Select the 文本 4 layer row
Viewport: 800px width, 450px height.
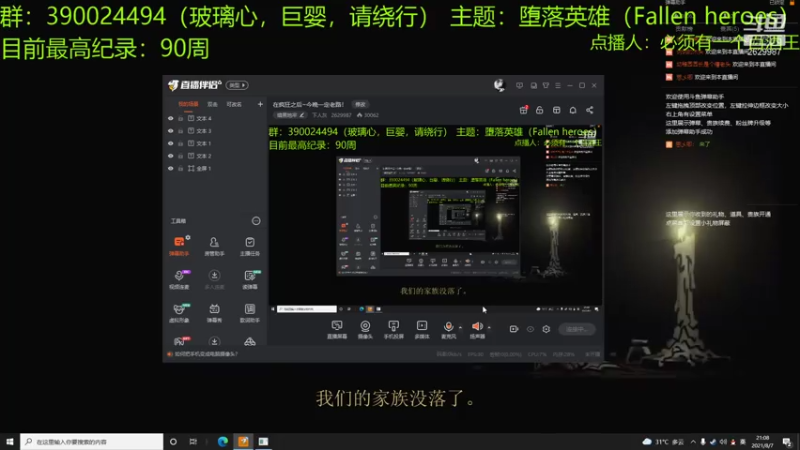click(x=215, y=118)
